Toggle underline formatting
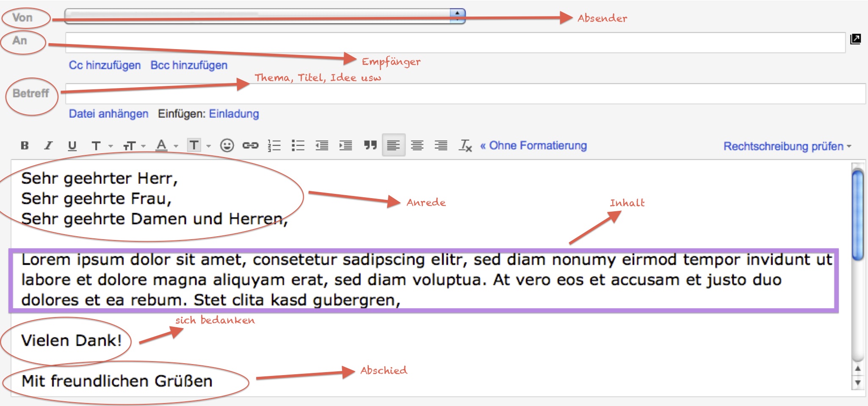Image resolution: width=868 pixels, height=406 pixels. pyautogui.click(x=72, y=146)
